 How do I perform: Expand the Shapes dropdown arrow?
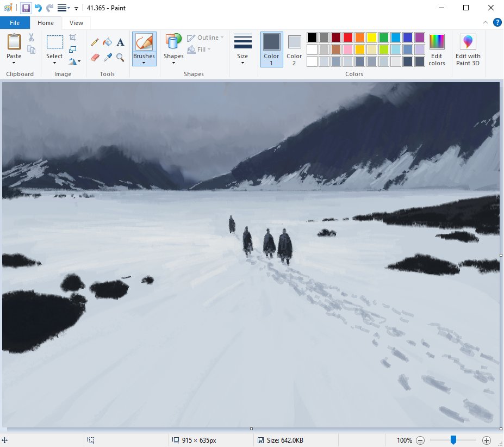point(173,63)
